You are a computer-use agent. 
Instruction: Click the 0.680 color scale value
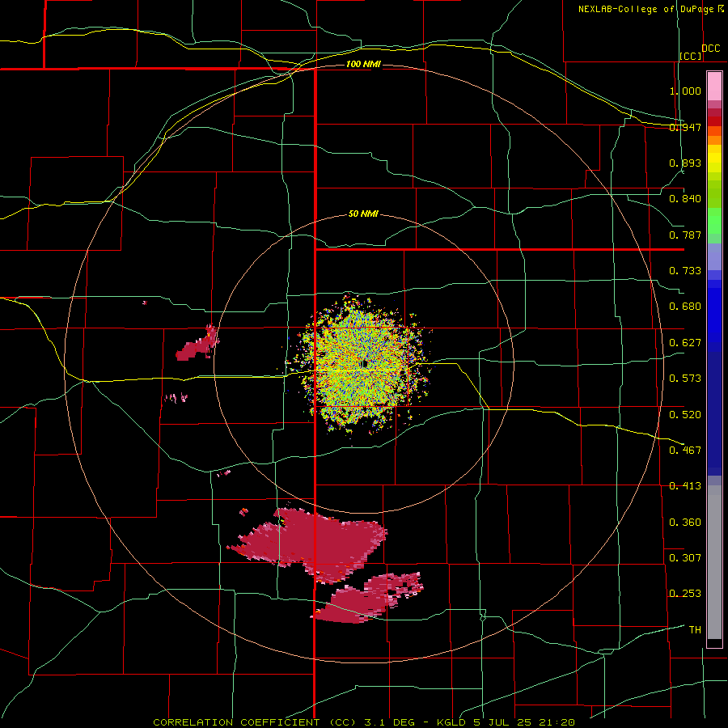pos(685,307)
